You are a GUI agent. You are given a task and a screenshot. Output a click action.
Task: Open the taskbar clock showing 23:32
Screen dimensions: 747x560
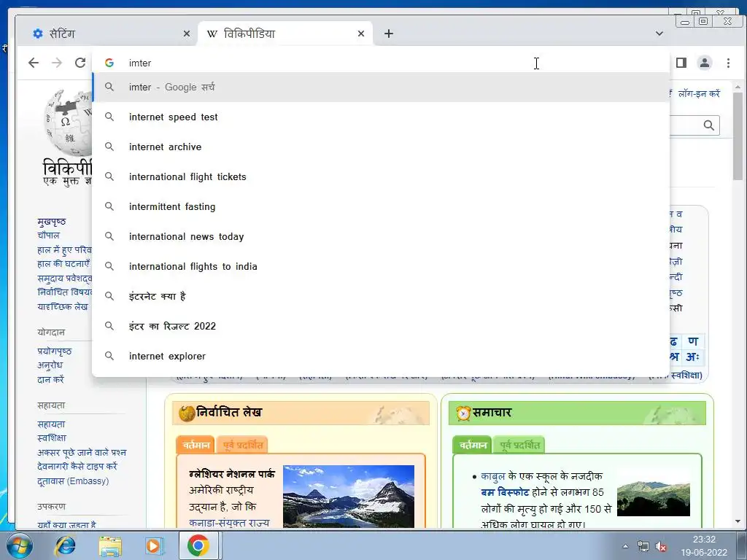[x=704, y=545]
